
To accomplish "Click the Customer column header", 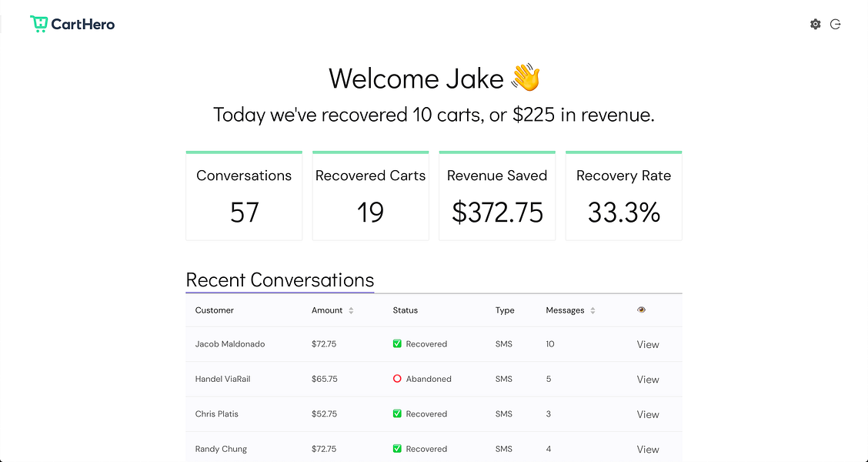I will (214, 310).
